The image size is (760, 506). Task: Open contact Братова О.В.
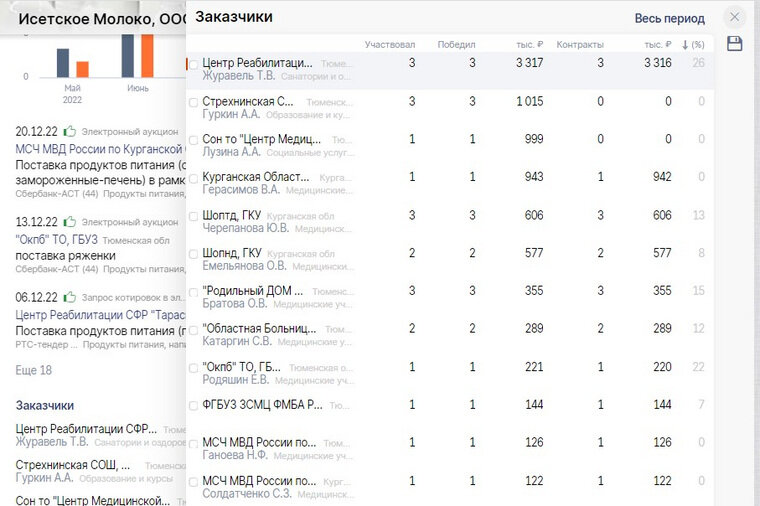pos(235,303)
